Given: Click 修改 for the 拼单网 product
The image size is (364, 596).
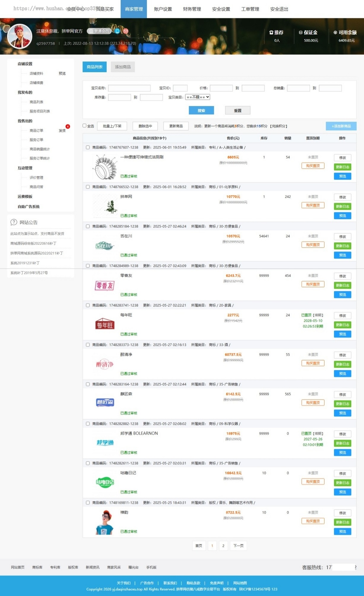Looking at the screenshot, I should [x=342, y=197].
